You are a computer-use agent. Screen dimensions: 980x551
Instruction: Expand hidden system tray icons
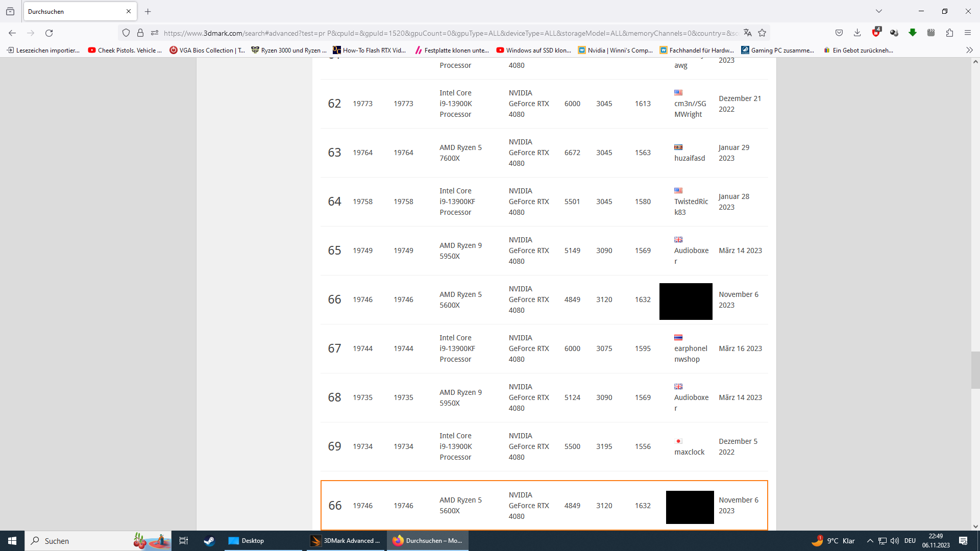(x=870, y=541)
